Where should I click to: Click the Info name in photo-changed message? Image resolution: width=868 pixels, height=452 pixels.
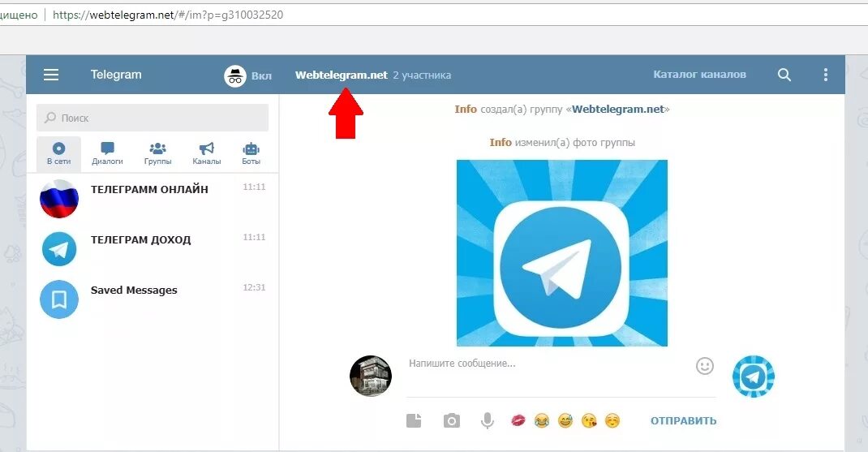coord(501,142)
